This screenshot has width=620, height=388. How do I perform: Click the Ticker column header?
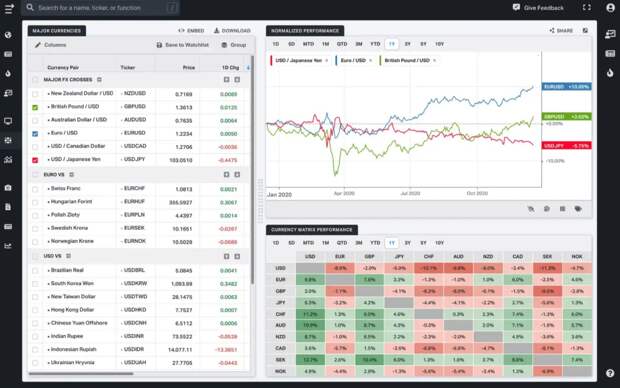(127, 68)
